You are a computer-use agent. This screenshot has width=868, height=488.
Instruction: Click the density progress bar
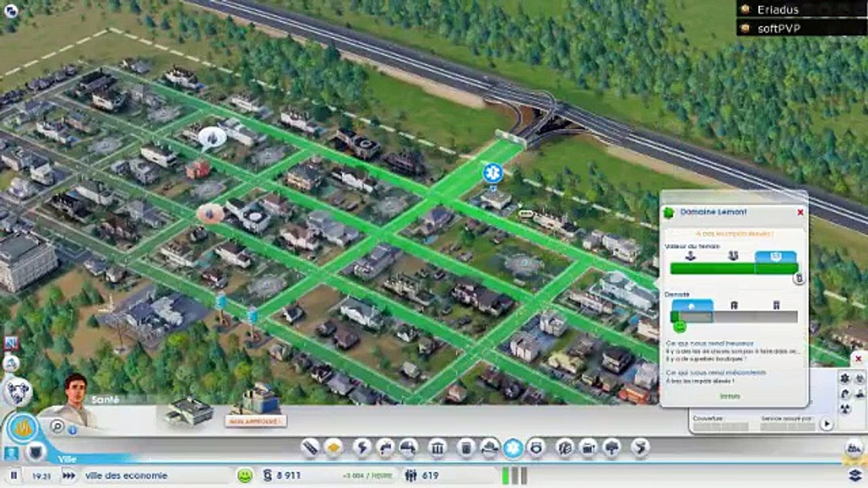(734, 317)
